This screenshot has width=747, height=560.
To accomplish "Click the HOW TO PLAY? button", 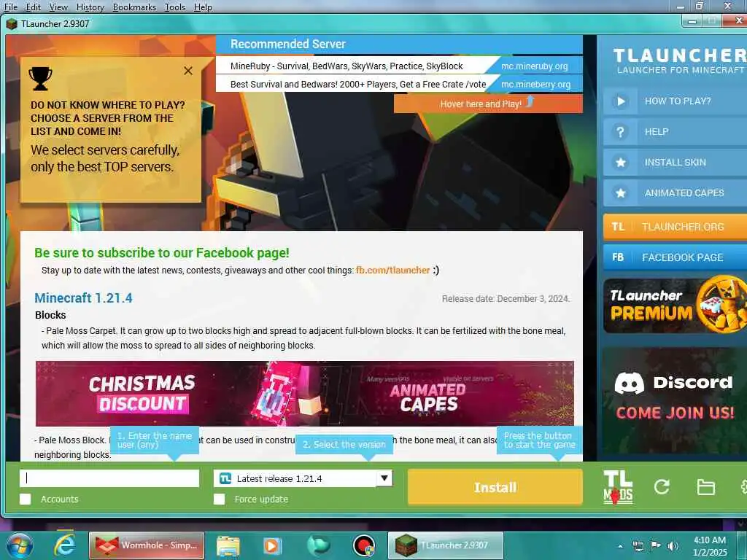I will click(675, 101).
